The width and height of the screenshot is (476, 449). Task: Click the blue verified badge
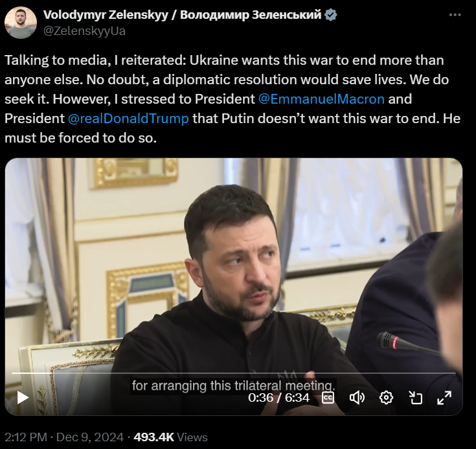pyautogui.click(x=330, y=15)
